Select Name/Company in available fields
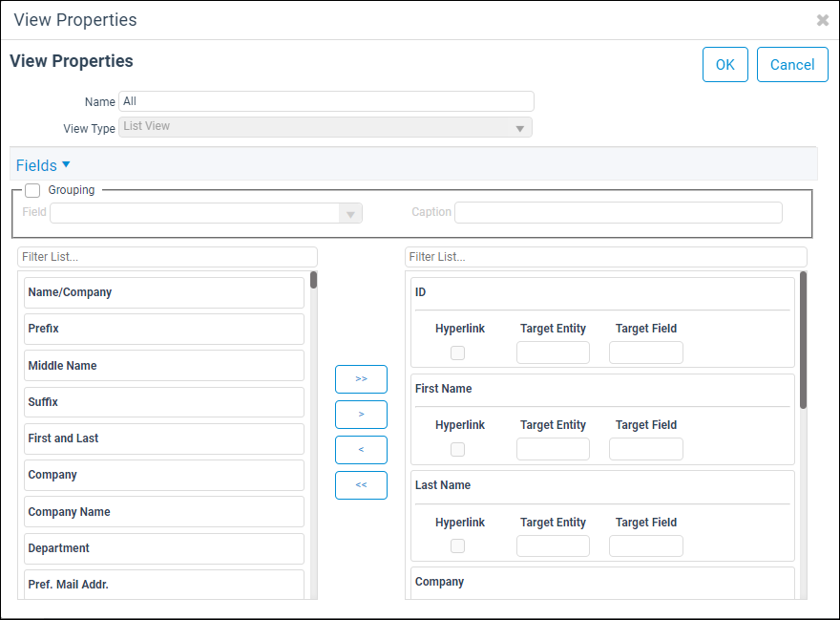Image resolution: width=840 pixels, height=620 pixels. 164,292
